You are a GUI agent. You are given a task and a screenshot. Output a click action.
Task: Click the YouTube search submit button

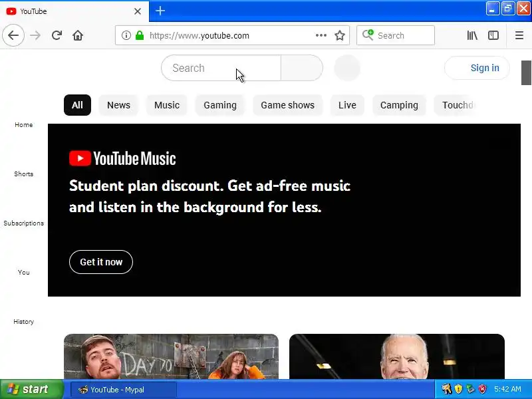pyautogui.click(x=302, y=68)
